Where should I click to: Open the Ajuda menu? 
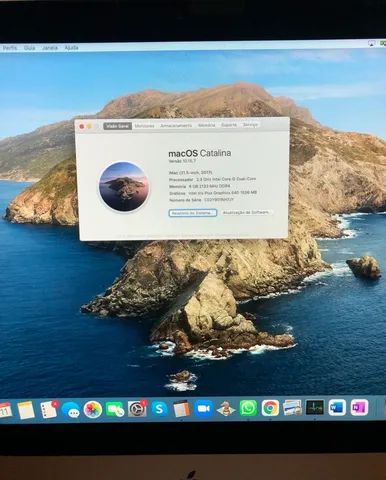(x=71, y=48)
